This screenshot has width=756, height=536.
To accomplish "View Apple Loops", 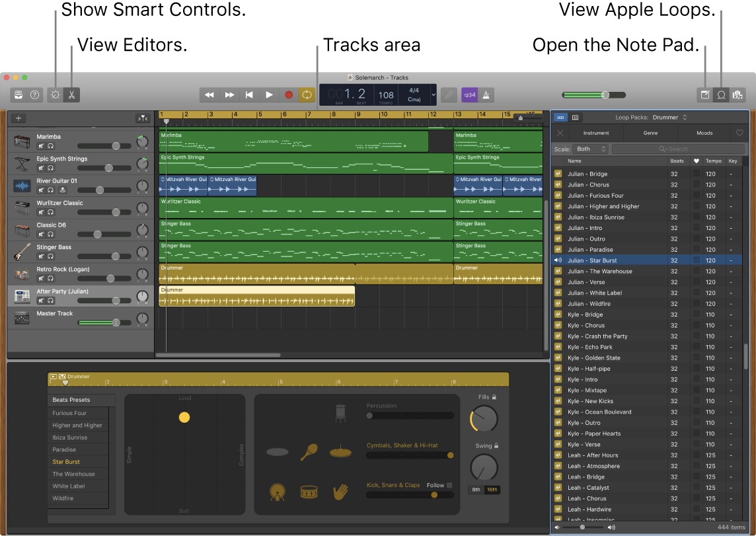I will 721,95.
